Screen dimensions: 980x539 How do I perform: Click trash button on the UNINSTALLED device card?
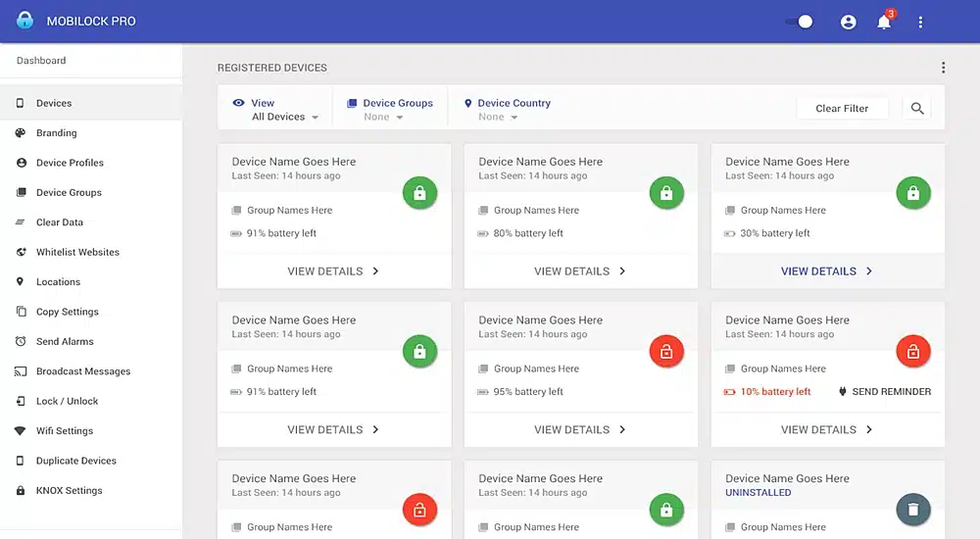click(913, 511)
